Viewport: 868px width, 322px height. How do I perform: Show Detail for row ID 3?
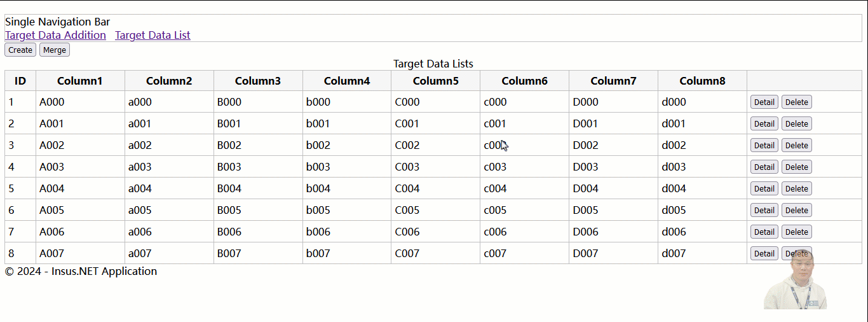tap(764, 145)
